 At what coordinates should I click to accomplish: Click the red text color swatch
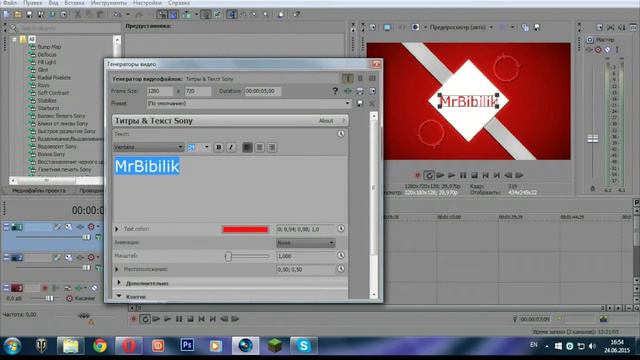point(245,229)
